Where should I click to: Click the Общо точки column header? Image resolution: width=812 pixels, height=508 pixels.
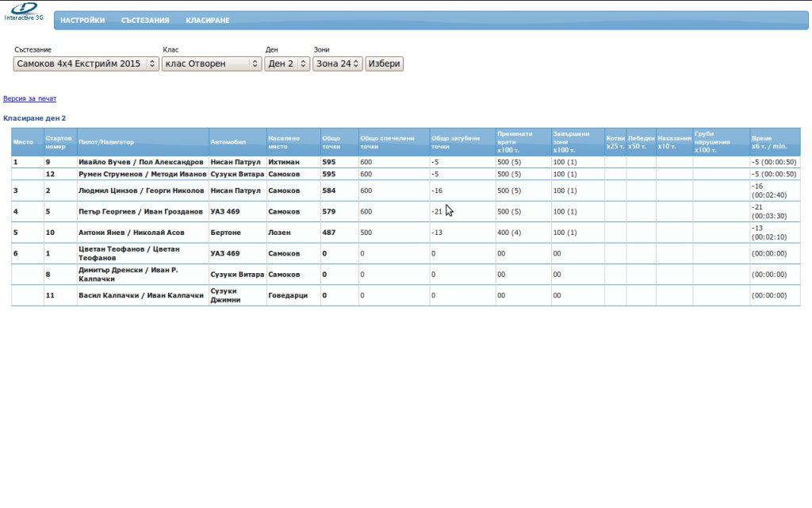(x=331, y=142)
